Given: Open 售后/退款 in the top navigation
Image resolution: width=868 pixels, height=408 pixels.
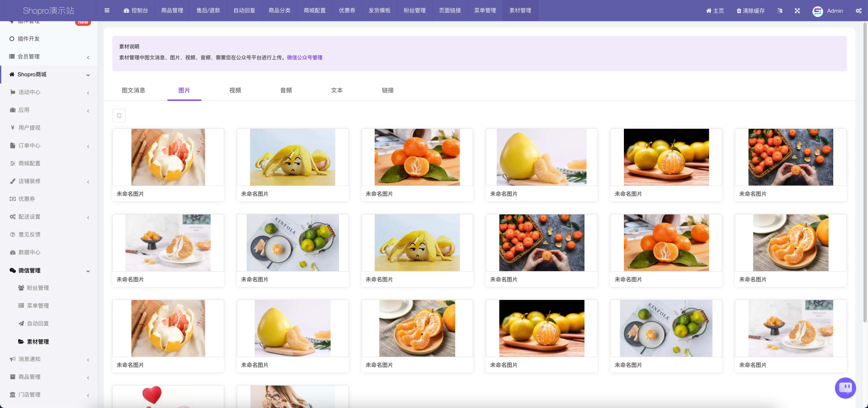Looking at the screenshot, I should click(208, 10).
